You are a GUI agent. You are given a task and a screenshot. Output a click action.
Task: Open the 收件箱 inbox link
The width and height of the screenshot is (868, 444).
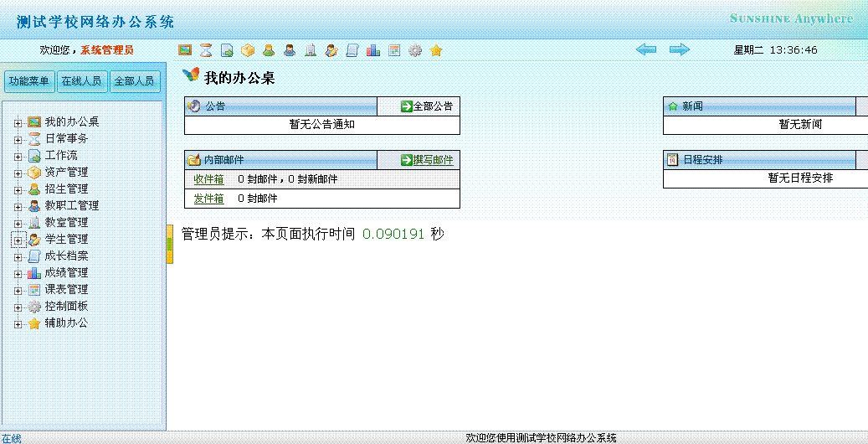(x=208, y=179)
